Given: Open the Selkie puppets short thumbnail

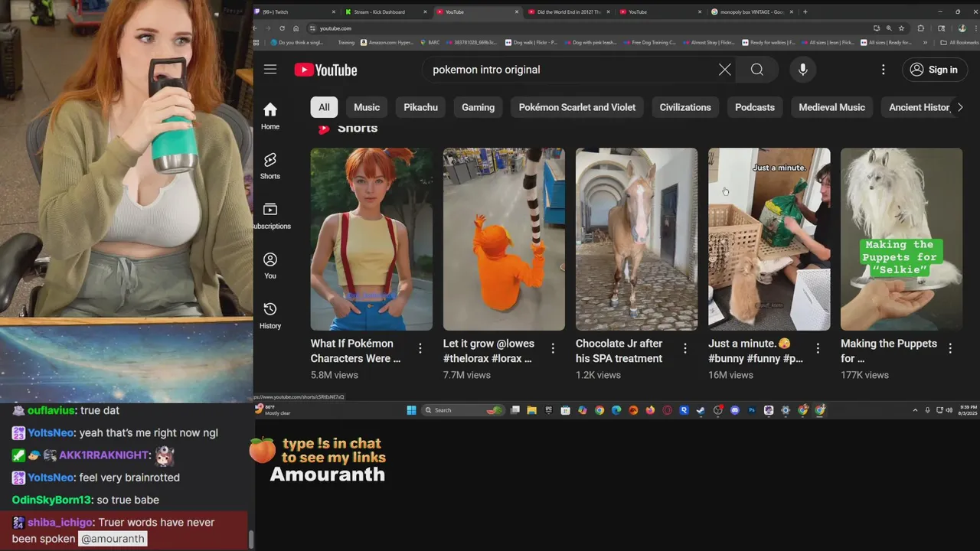Looking at the screenshot, I should click(x=901, y=239).
